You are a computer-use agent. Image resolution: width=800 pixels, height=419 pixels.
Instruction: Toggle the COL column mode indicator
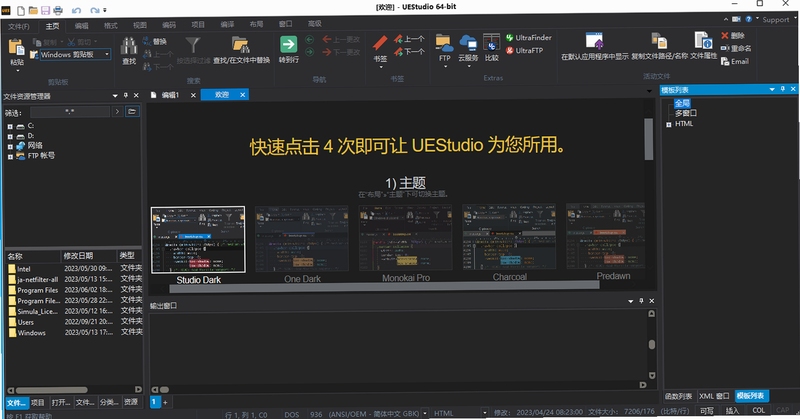759,410
